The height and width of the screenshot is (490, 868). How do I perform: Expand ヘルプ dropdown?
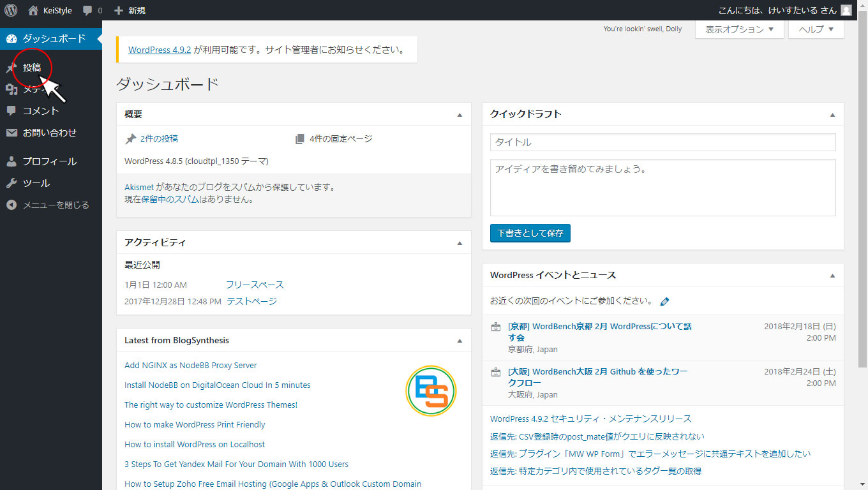[816, 29]
